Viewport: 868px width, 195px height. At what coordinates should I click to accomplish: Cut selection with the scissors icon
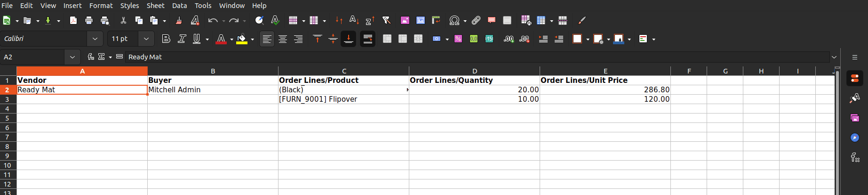click(123, 20)
